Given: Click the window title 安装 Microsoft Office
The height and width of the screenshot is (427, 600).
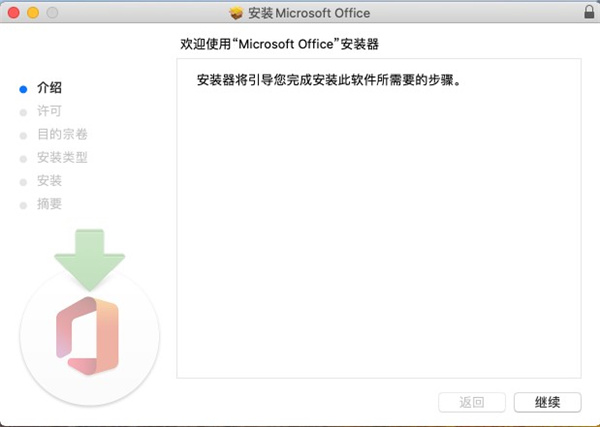Looking at the screenshot, I should tap(309, 13).
